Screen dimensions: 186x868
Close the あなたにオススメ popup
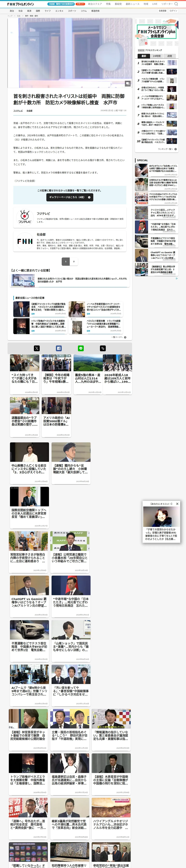pos(177,503)
